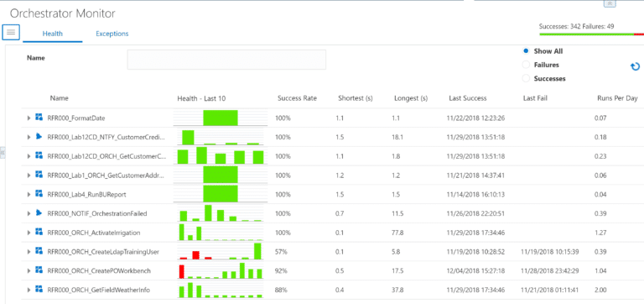Click health chart of RFR000_ORCH_CreatePOWorkbench
The height and width of the screenshot is (304, 644).
[x=221, y=270]
